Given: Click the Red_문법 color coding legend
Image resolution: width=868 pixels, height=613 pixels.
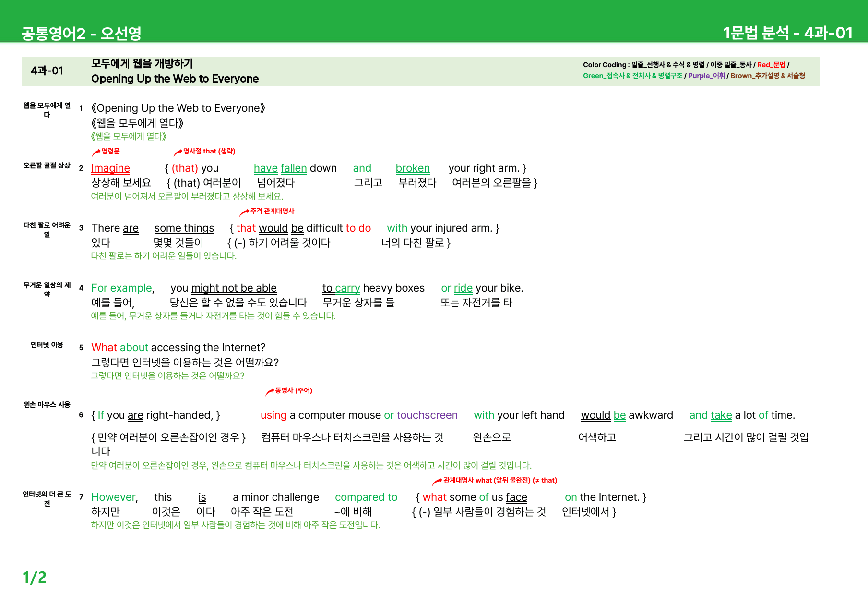Looking at the screenshot, I should 771,65.
